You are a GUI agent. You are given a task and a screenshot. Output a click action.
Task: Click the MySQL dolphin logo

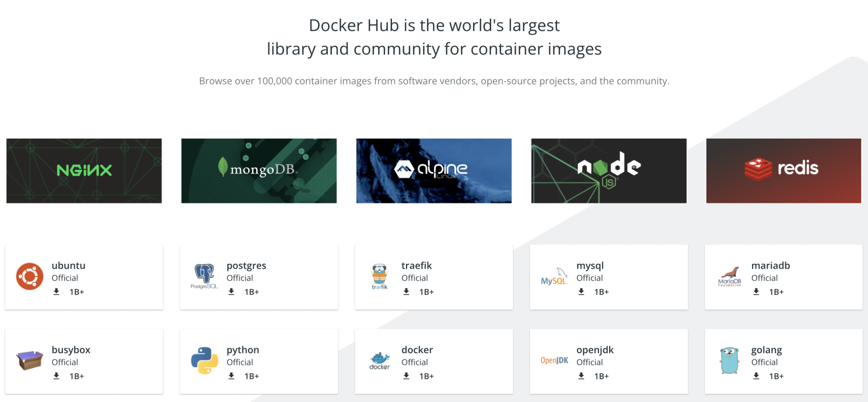(x=554, y=276)
